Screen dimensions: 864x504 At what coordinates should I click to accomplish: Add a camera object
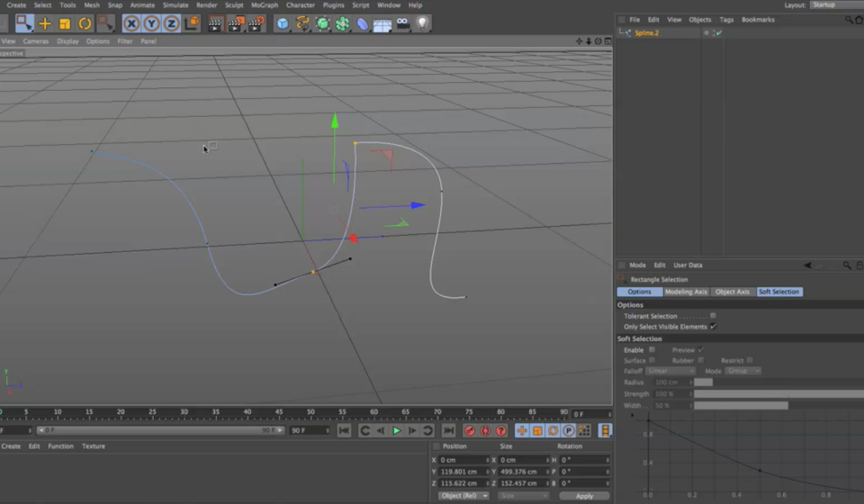pyautogui.click(x=403, y=23)
